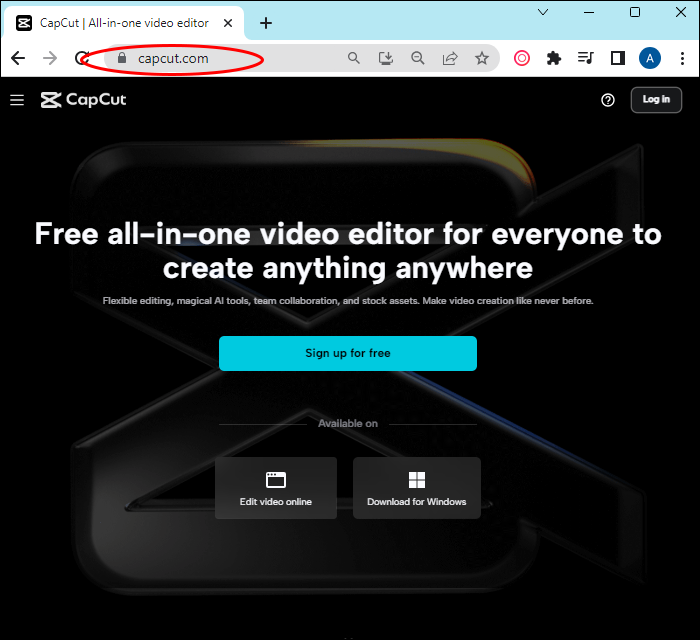Screen dimensions: 700x640
Task: Choose Edit video online option
Action: [x=275, y=488]
